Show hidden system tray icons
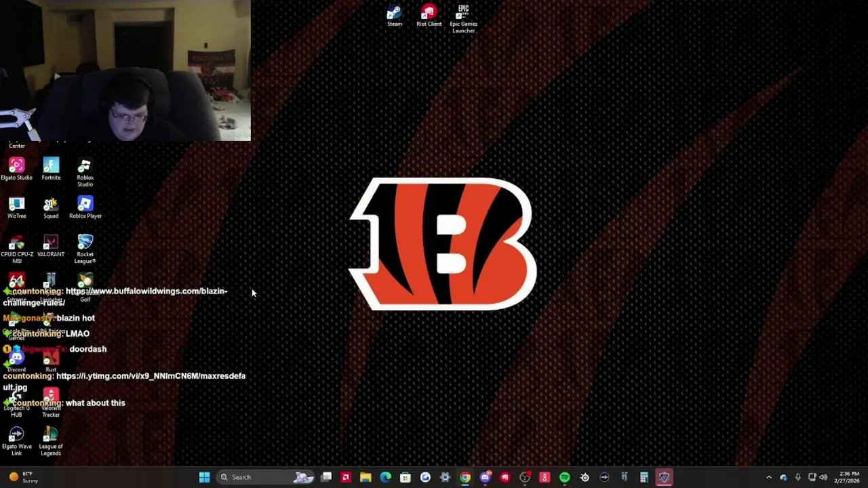 (768, 477)
